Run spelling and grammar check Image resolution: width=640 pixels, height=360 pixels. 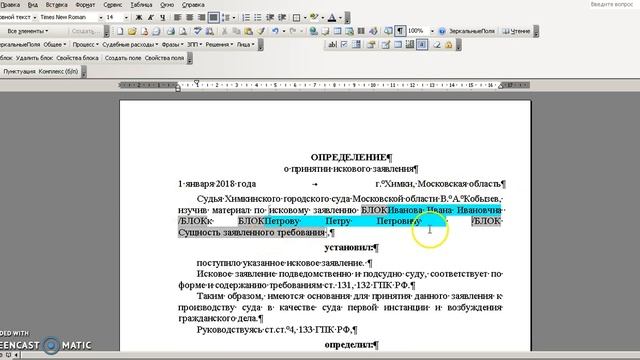pos(198,31)
